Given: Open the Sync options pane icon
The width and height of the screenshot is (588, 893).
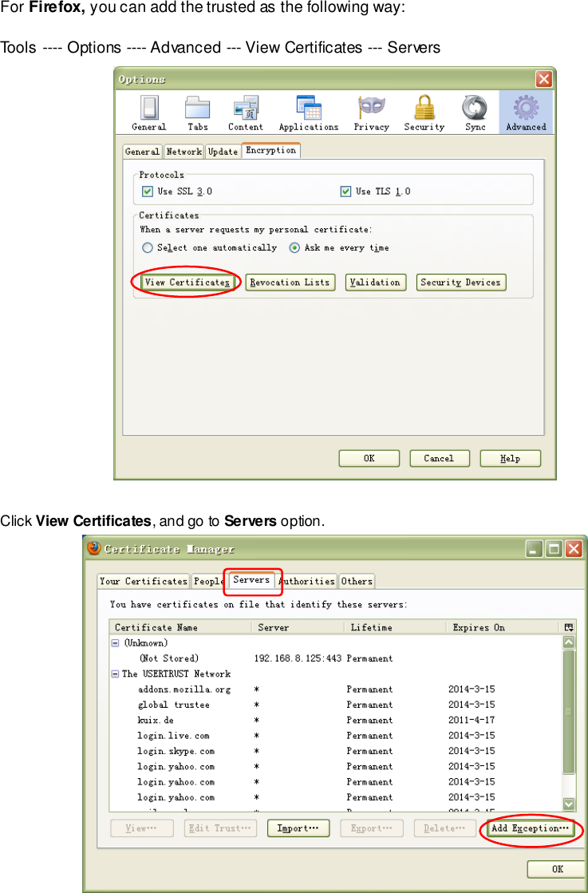Looking at the screenshot, I should 475,113.
